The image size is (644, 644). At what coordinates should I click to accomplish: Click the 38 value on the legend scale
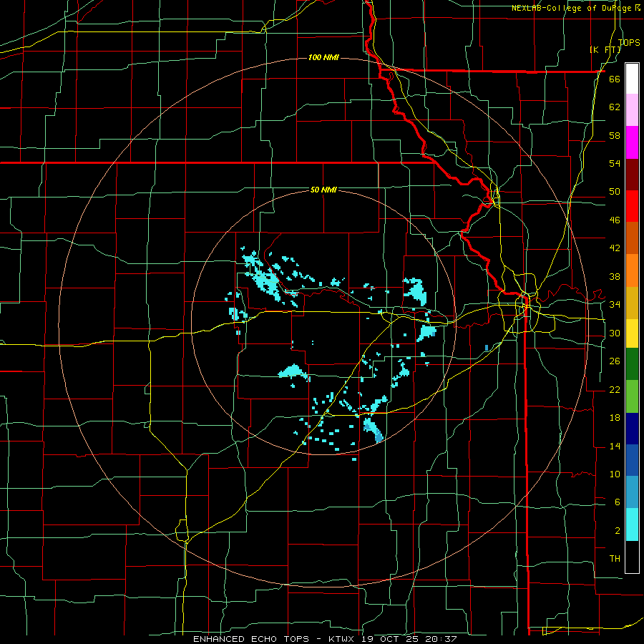coord(615,276)
